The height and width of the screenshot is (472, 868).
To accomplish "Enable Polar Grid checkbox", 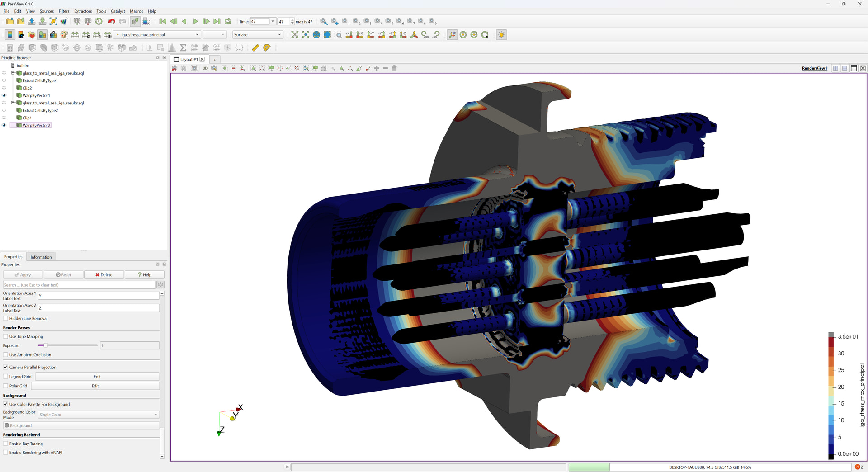I will point(6,386).
